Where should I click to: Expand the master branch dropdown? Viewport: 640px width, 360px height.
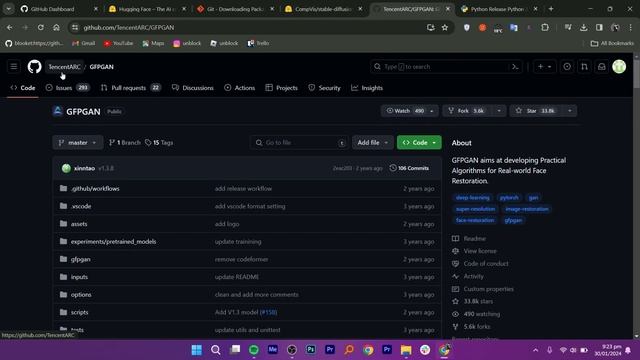coord(78,142)
